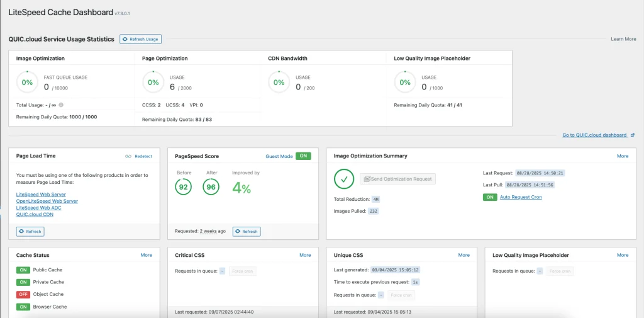Open the OpenLiteSpeed Web Server link
This screenshot has height=318, width=644.
(47, 201)
